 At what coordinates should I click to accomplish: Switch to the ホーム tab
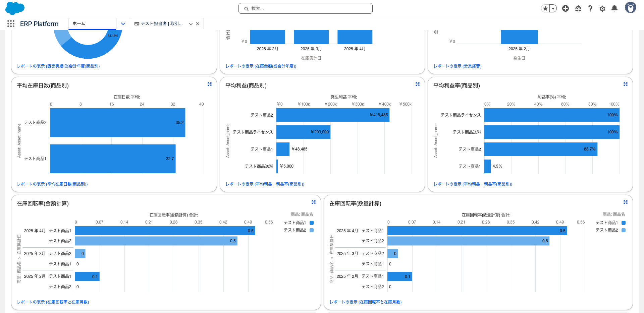[x=92, y=24]
